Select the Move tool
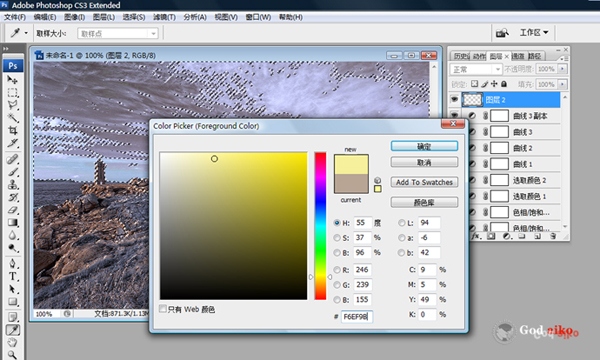Viewport: 600px width, 360px height. (13, 80)
